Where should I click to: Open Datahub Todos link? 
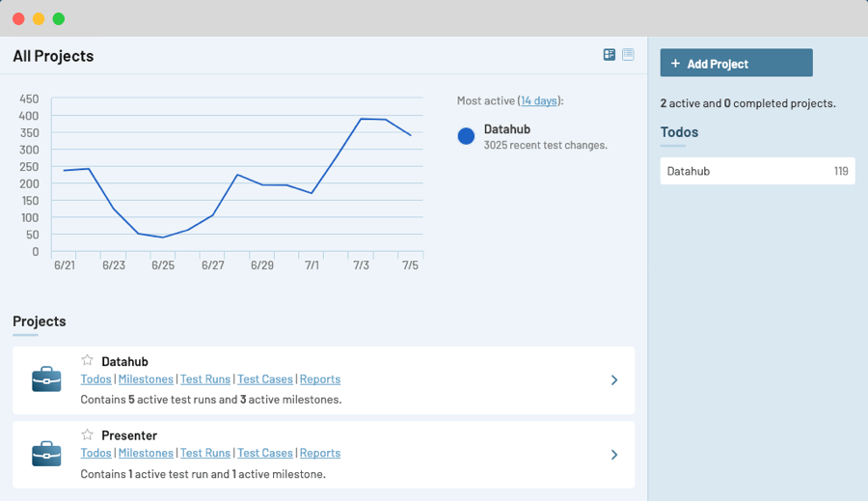click(95, 379)
